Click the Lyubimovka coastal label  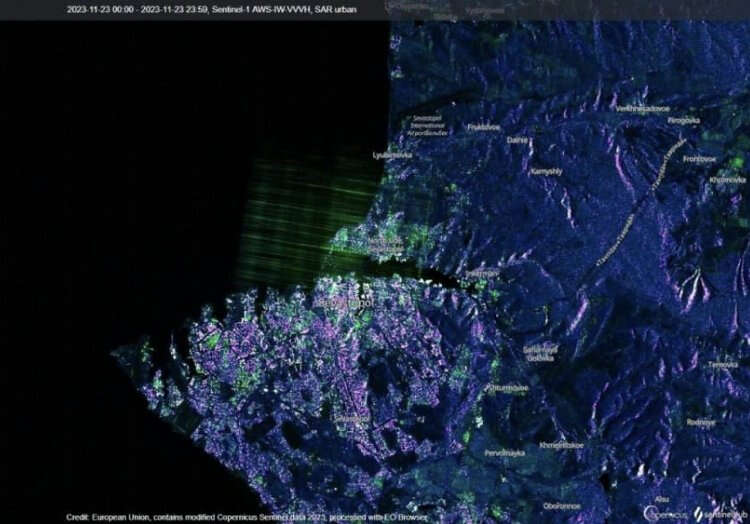tap(391, 155)
